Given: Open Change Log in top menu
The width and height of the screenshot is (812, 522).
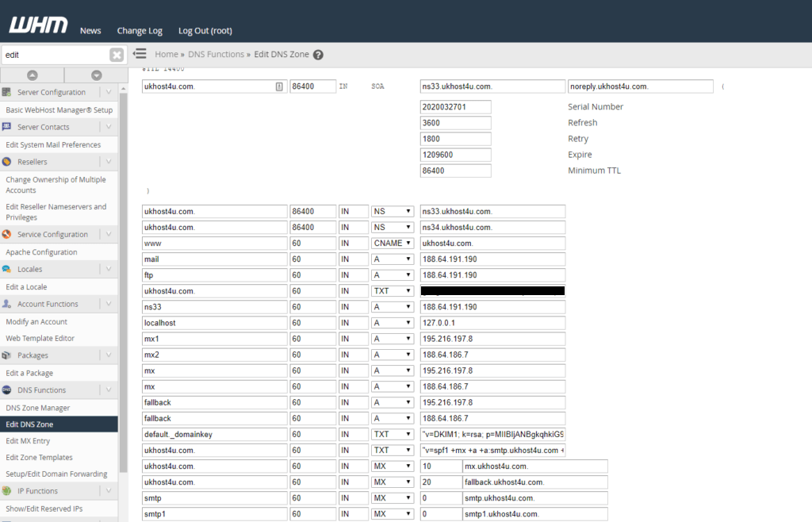Looking at the screenshot, I should [140, 31].
